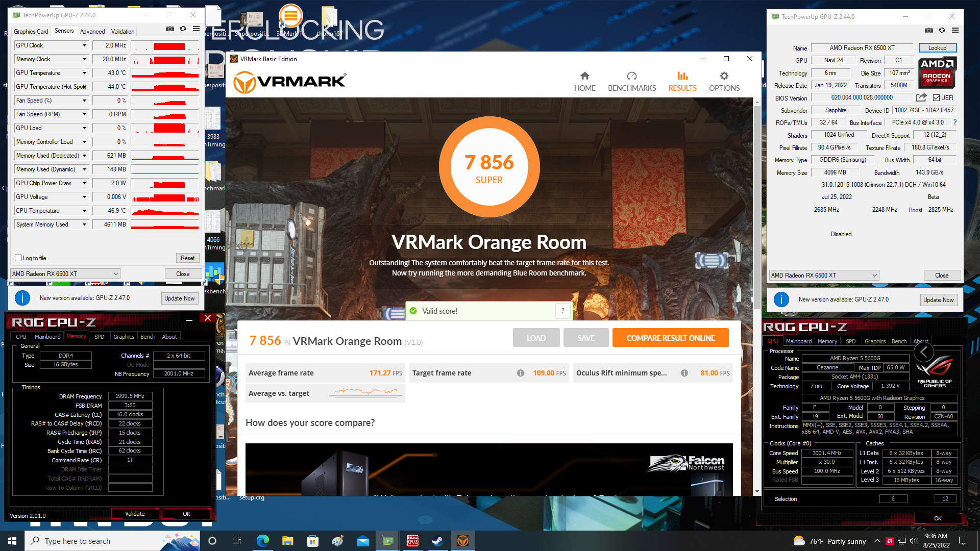Click bus interface question mark icon
980x551 pixels.
pyautogui.click(x=955, y=122)
